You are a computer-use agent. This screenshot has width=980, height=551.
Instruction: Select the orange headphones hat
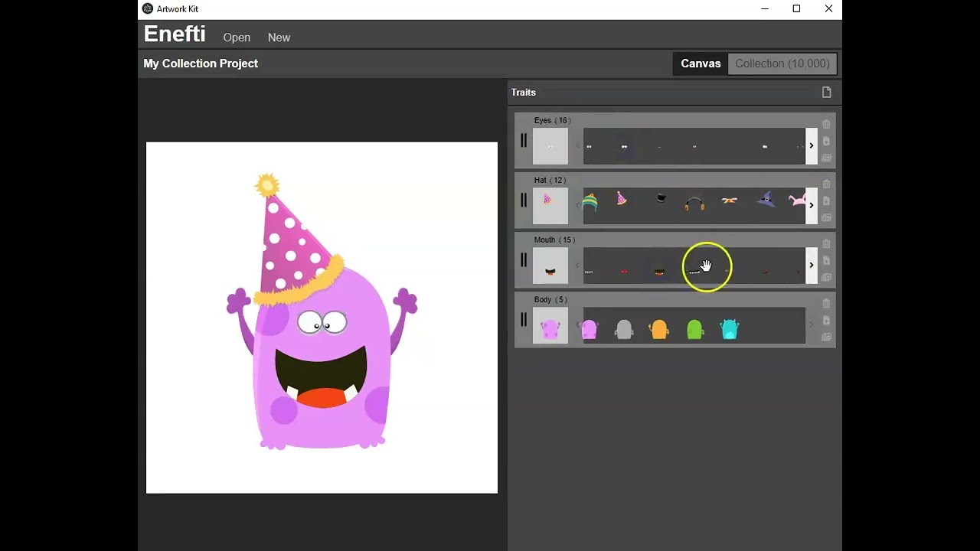[694, 203]
